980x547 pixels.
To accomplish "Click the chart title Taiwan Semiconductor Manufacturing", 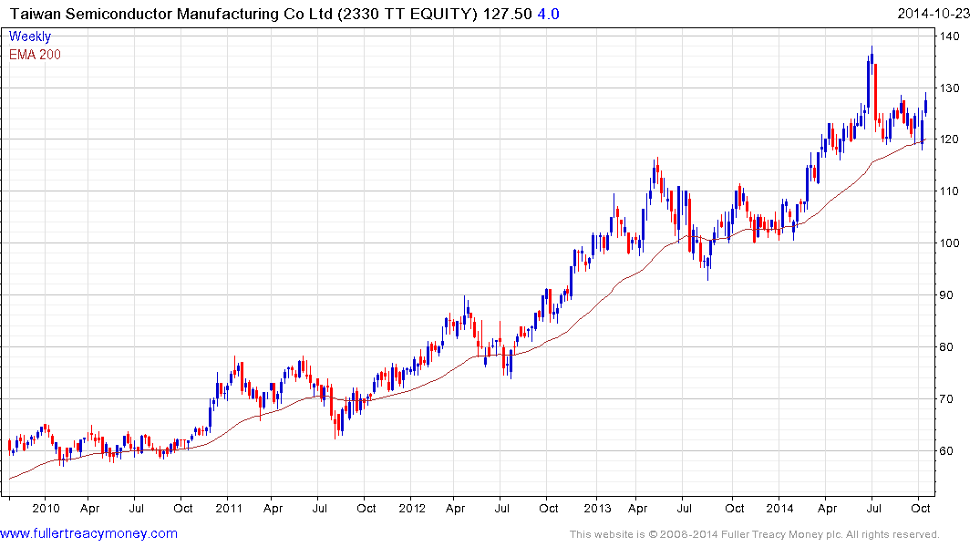I will [166, 15].
